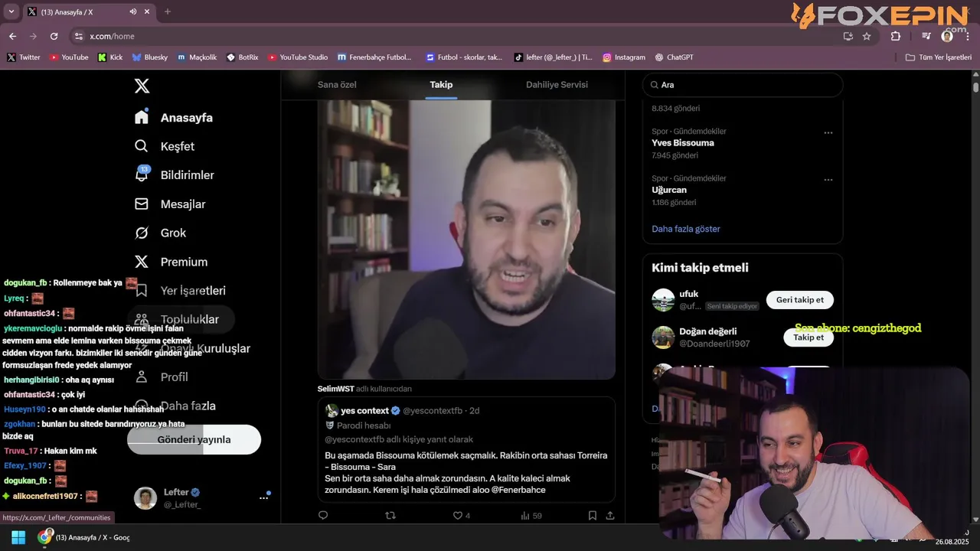Image resolution: width=980 pixels, height=551 pixels.
Task: Follow Doğan değerli with Takip et
Action: [808, 337]
